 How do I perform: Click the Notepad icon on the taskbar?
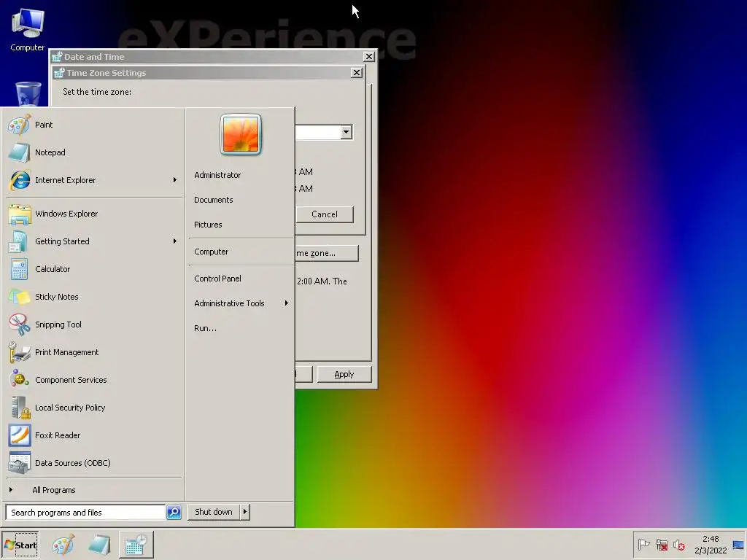(x=99, y=544)
